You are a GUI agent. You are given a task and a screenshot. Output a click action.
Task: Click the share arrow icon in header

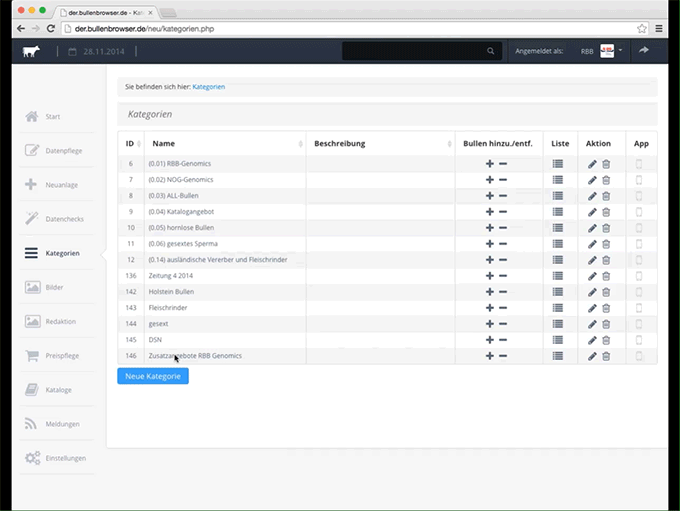(645, 50)
